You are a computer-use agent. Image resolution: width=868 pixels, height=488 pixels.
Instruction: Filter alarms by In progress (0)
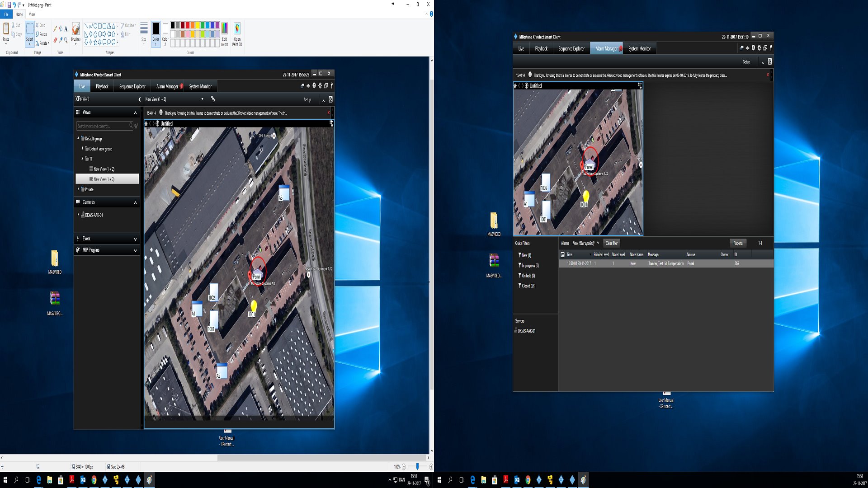click(528, 266)
